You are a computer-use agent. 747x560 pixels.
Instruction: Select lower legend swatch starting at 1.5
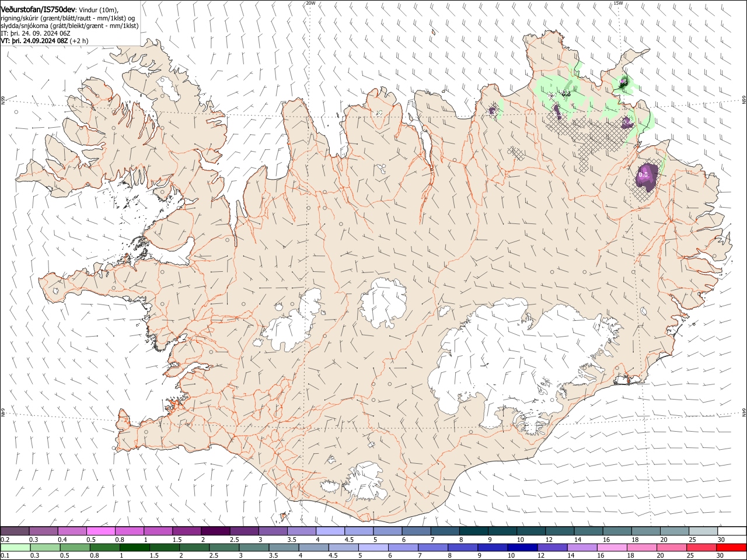point(163,547)
